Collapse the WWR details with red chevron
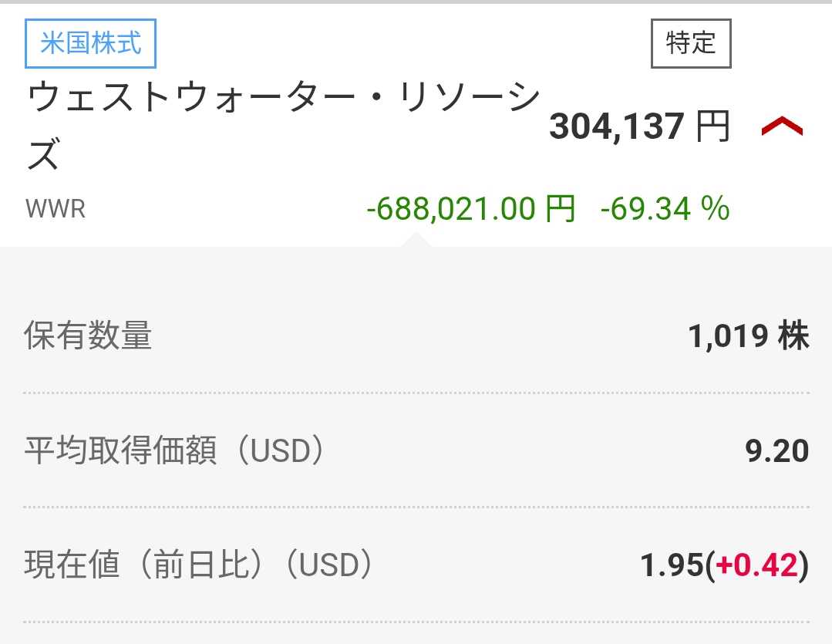Screen dimensions: 832x644 [782, 126]
